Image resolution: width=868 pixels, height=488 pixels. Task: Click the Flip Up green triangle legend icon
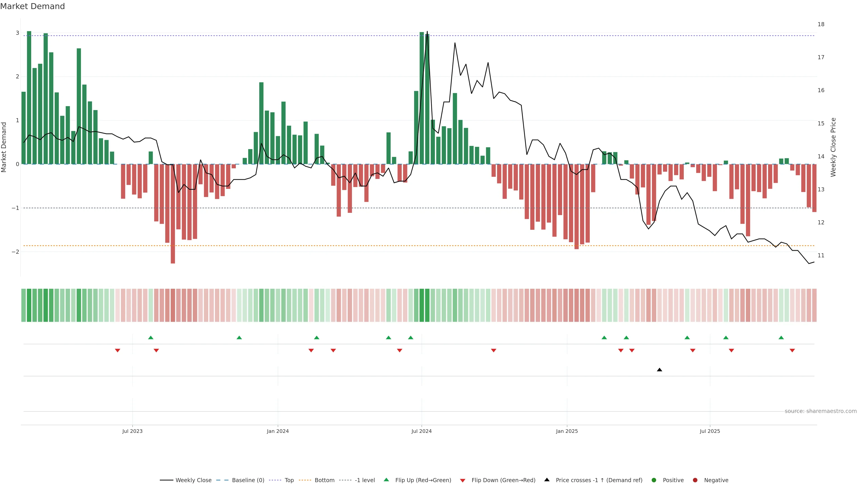387,480
